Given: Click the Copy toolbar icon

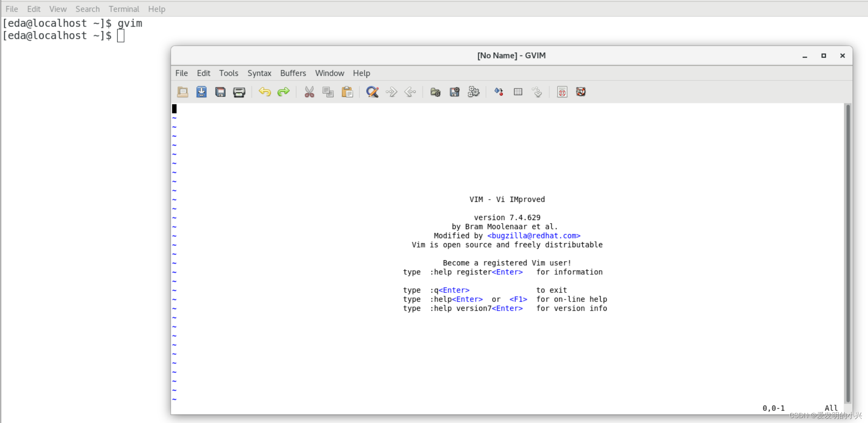Looking at the screenshot, I should pos(328,92).
